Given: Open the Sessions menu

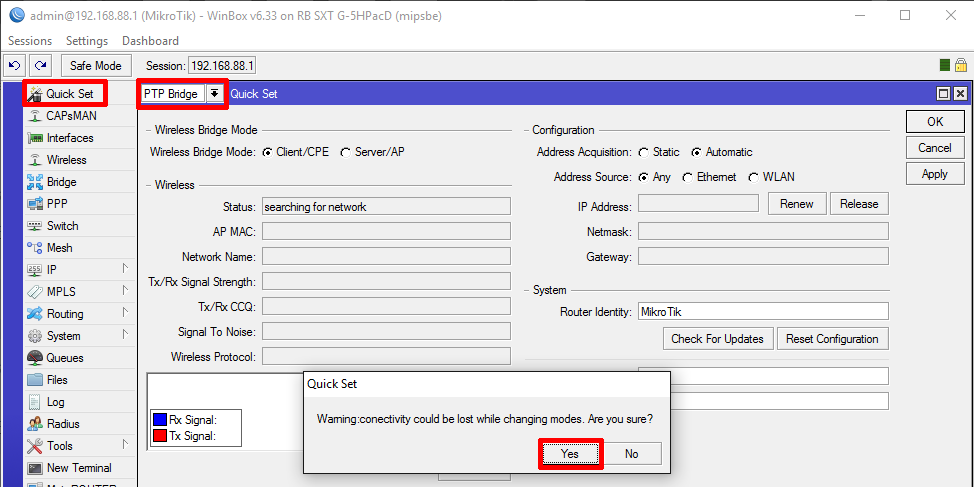Looking at the screenshot, I should 30,41.
